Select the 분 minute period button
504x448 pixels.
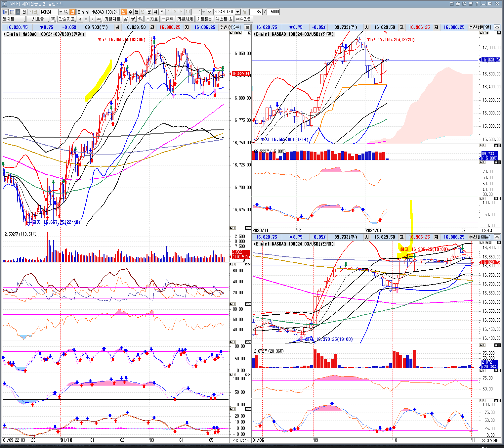pos(149,12)
